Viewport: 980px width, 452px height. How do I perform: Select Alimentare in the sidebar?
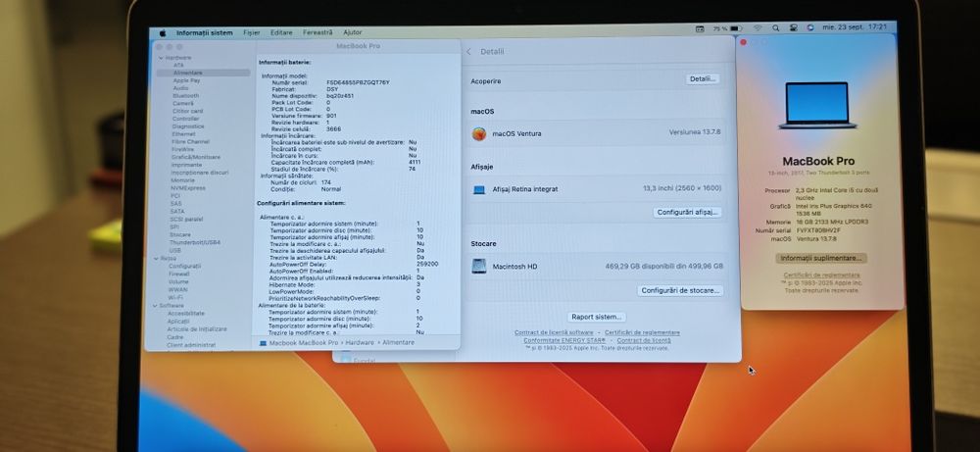[203, 73]
